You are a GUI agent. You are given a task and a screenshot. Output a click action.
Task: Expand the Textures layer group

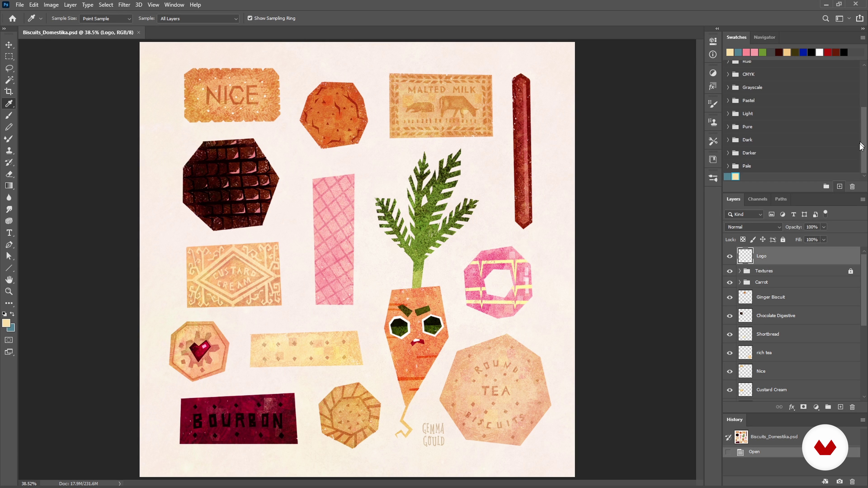click(739, 271)
